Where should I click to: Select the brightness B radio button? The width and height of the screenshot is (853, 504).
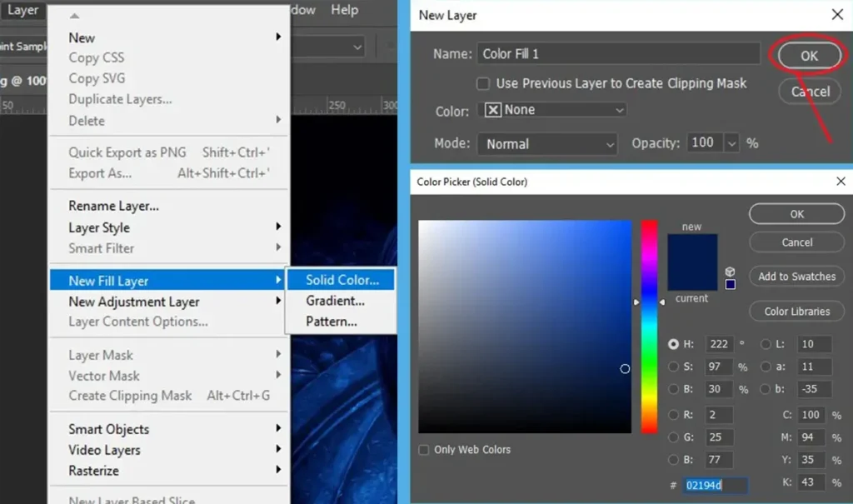tap(673, 389)
